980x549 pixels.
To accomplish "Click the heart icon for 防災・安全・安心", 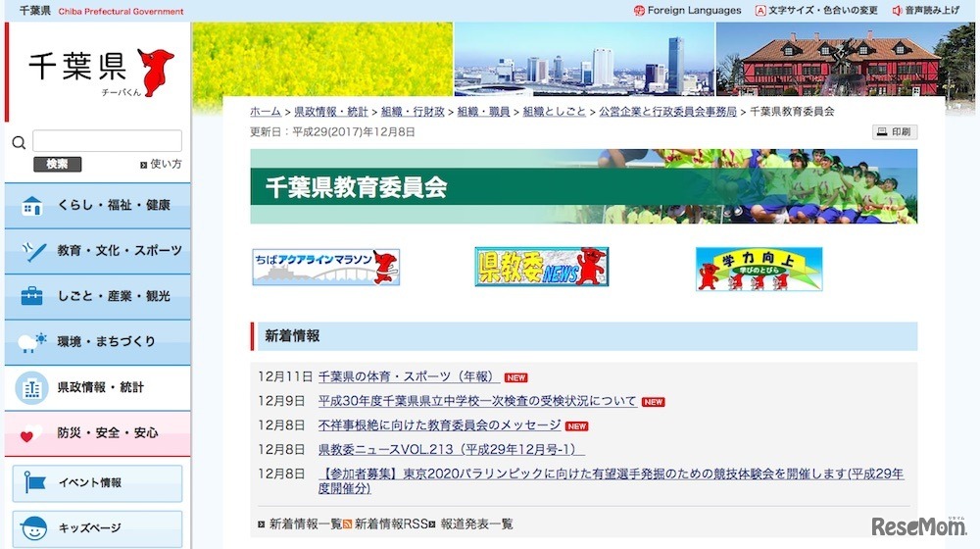I will tap(30, 433).
